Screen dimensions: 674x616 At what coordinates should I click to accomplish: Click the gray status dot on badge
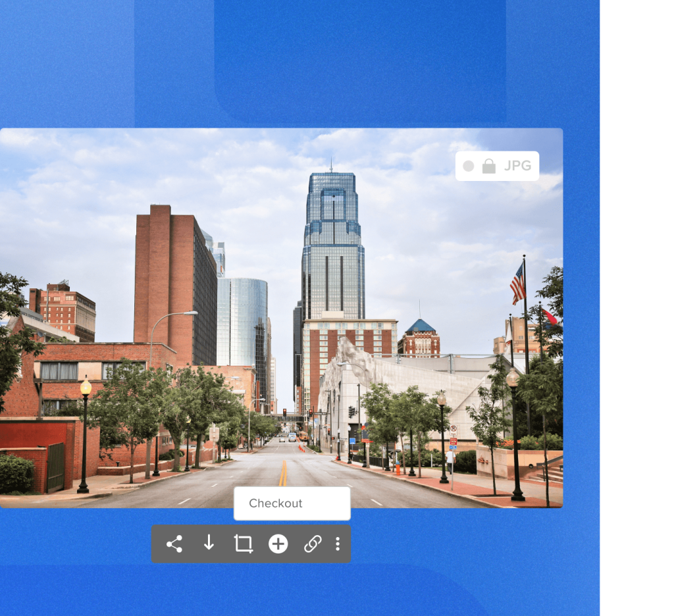469,166
